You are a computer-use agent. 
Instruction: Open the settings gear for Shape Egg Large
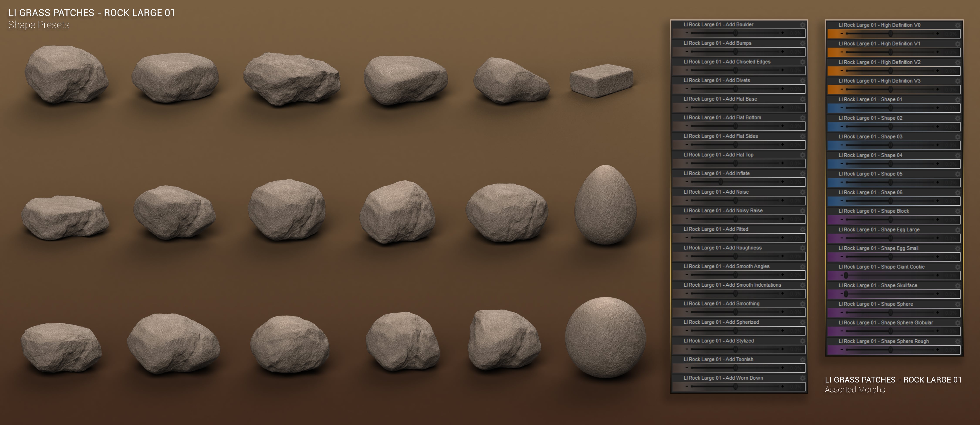[958, 230]
